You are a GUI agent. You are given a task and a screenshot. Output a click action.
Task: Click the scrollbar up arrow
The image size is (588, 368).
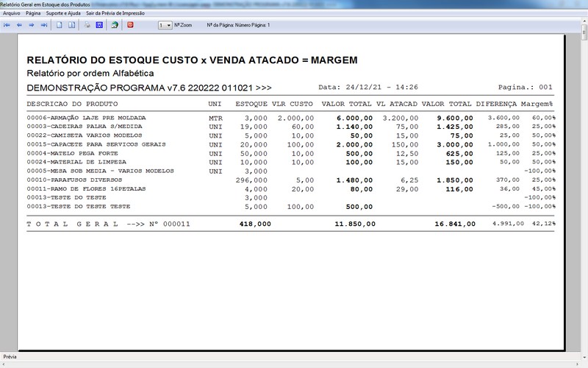click(584, 21)
